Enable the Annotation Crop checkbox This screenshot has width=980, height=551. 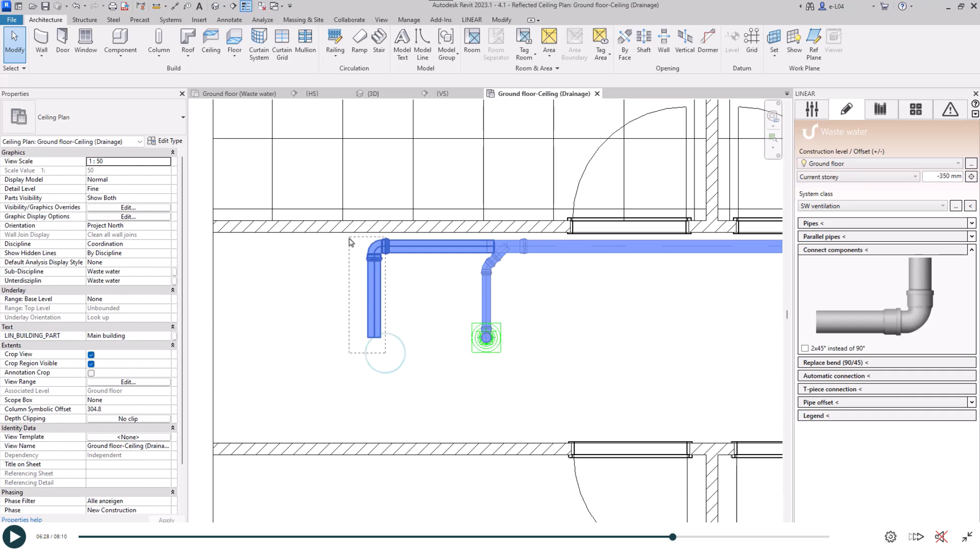pos(91,373)
